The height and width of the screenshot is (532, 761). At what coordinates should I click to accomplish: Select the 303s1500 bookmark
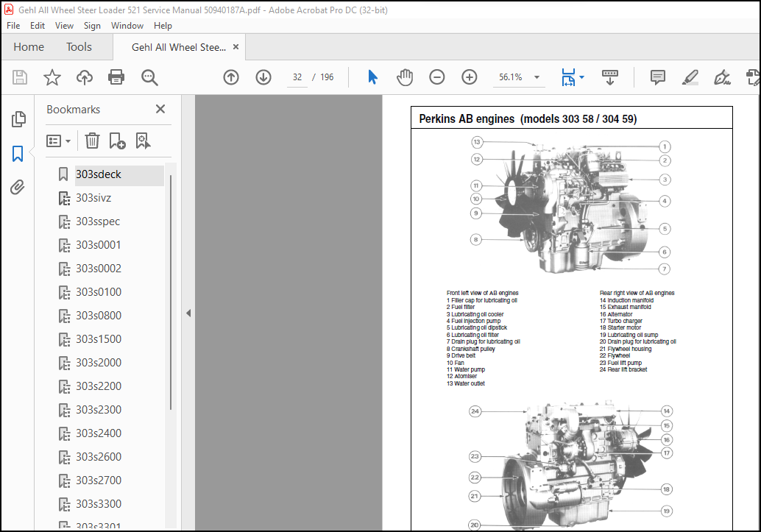99,339
